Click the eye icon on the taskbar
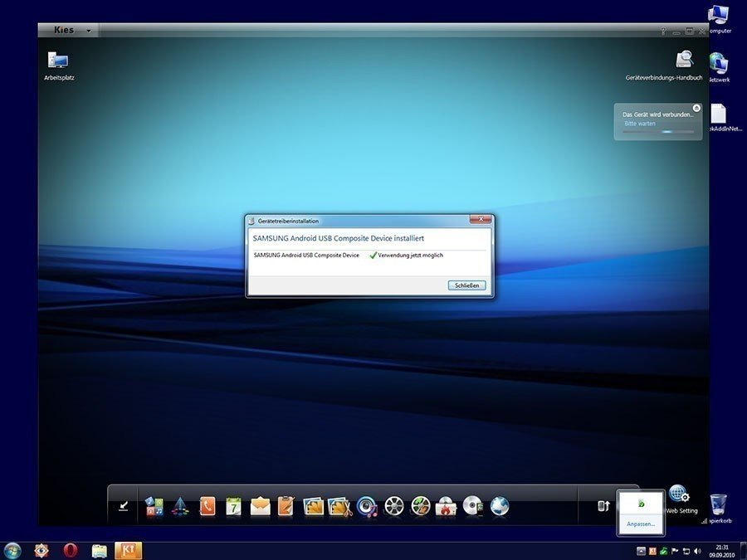Viewport: 747px width, 560px height. pyautogui.click(x=41, y=551)
